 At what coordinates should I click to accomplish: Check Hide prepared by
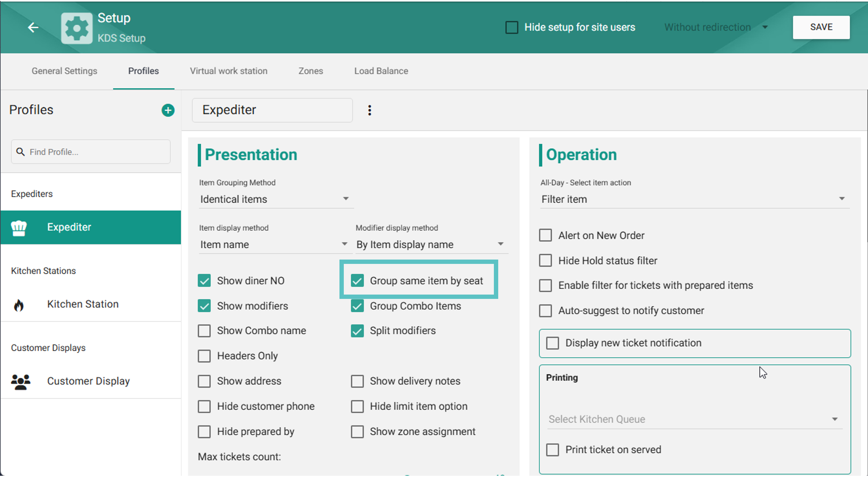[x=204, y=432]
